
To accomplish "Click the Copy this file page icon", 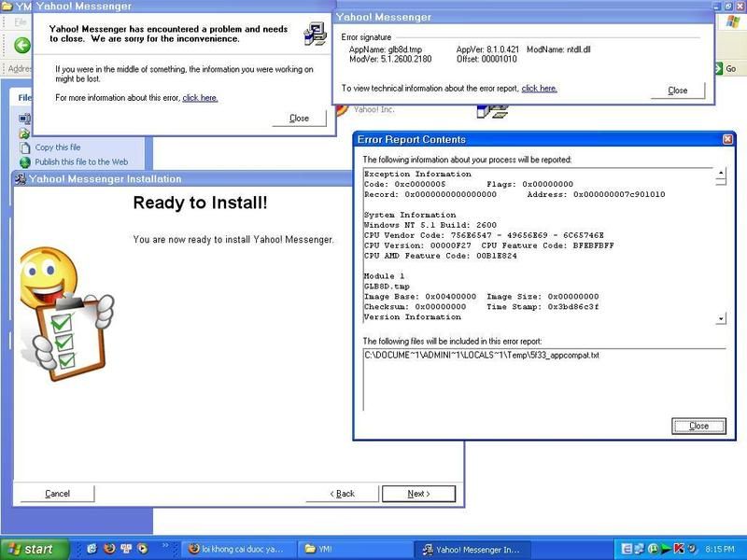I will pyautogui.click(x=25, y=147).
